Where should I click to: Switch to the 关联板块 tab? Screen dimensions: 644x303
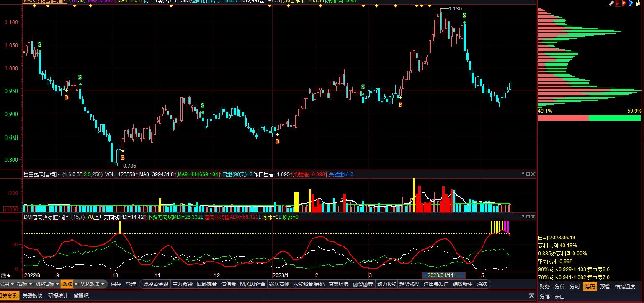coord(33,295)
